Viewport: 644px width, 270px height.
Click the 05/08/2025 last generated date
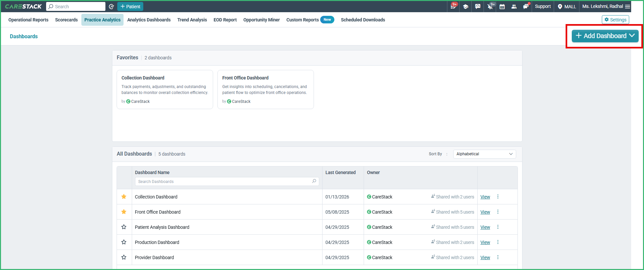337,212
